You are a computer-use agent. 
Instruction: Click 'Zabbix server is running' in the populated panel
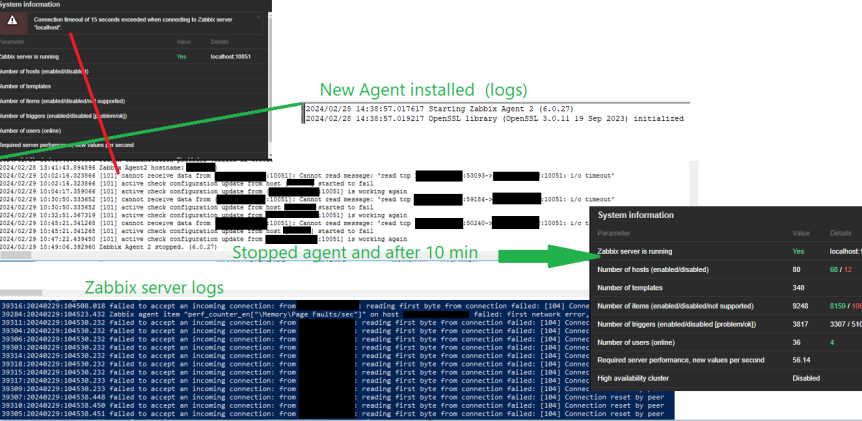pyautogui.click(x=635, y=251)
